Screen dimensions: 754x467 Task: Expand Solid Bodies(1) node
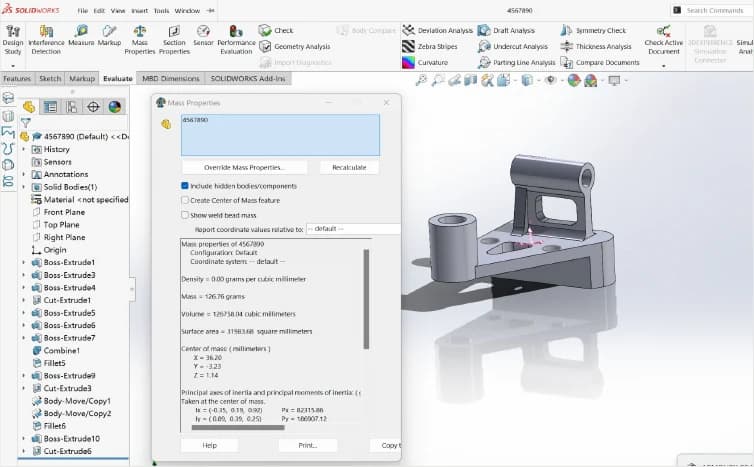click(24, 187)
